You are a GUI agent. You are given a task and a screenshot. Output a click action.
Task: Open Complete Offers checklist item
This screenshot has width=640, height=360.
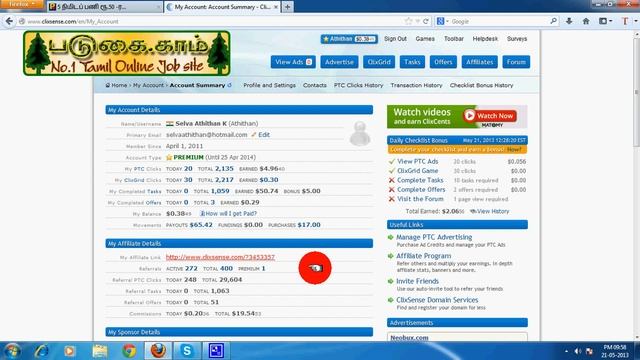coord(421,190)
